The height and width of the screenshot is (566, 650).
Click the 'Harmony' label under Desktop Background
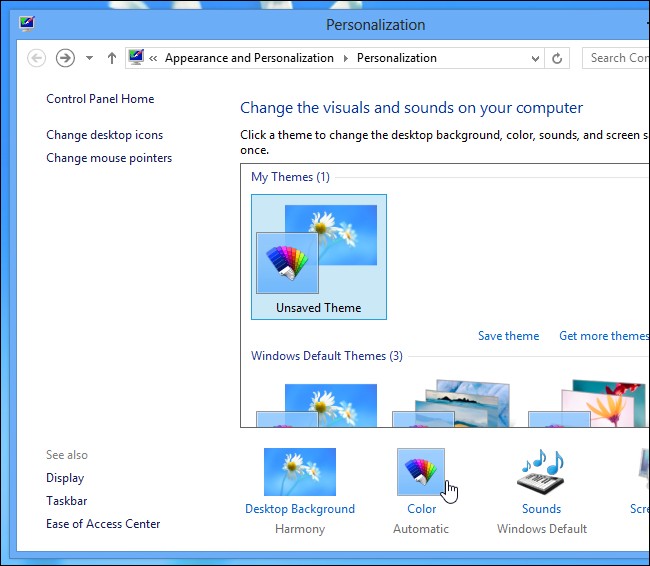300,529
